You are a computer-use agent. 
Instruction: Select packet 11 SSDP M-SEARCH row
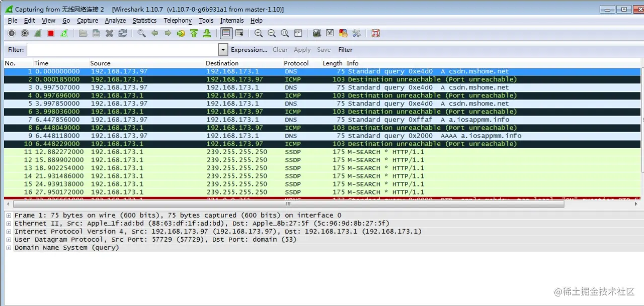[323, 152]
